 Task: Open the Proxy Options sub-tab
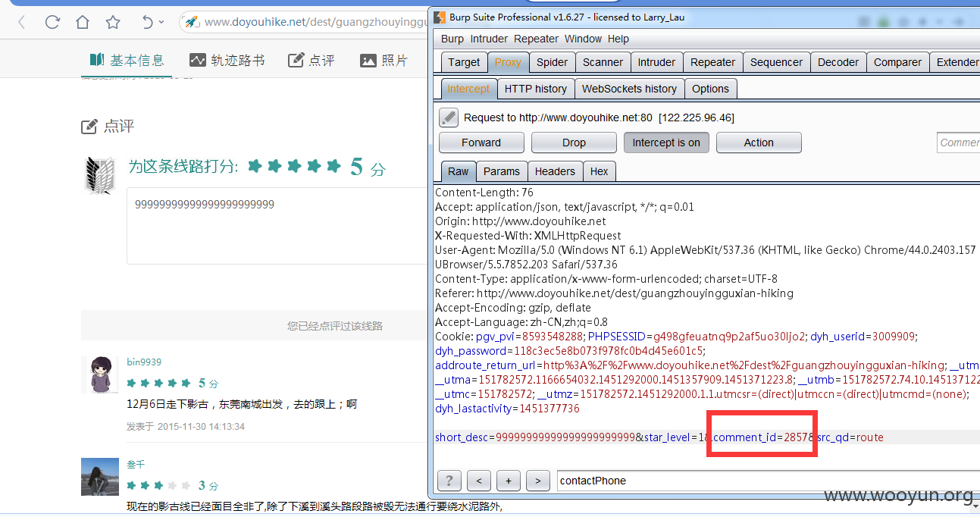pyautogui.click(x=710, y=89)
